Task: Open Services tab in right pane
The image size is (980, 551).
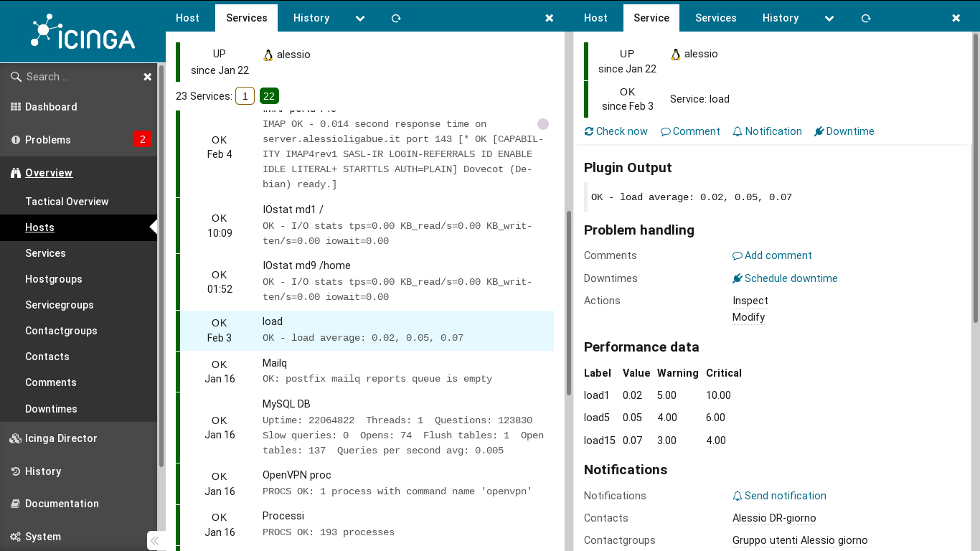Action: [x=716, y=18]
